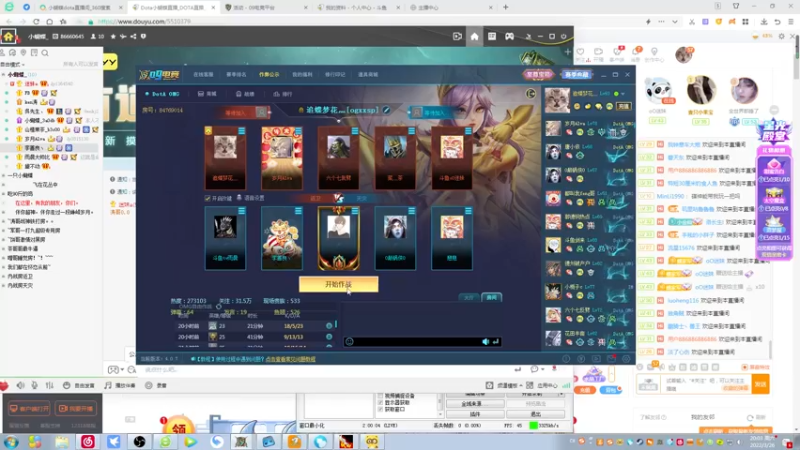
Task: Open the 语音设置 voice settings
Action: [x=251, y=198]
